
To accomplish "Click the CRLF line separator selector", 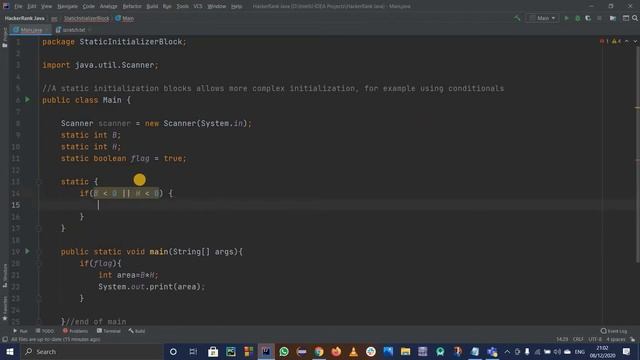I will pos(578,340).
